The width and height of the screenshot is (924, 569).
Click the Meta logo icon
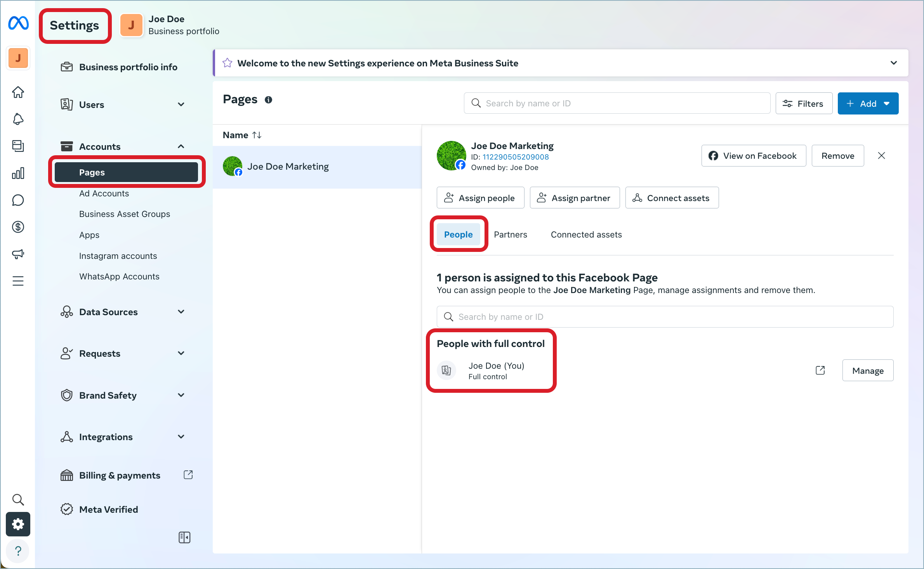coord(18,23)
